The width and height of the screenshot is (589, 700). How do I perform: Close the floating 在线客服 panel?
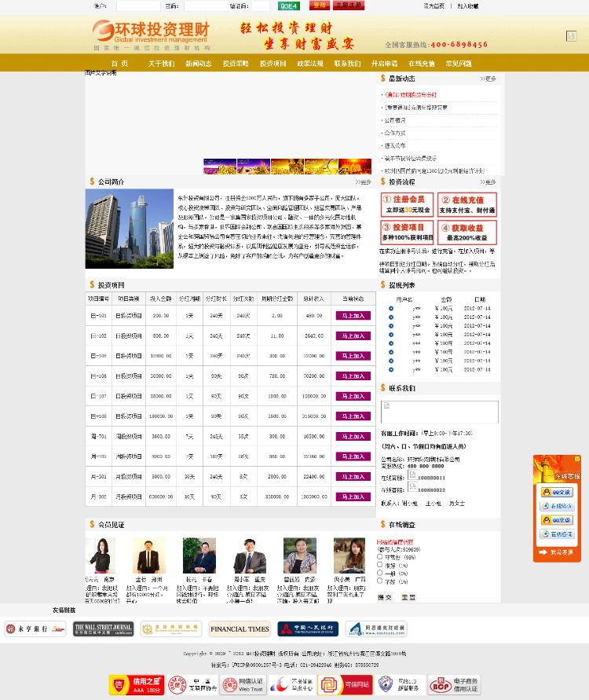point(577,459)
